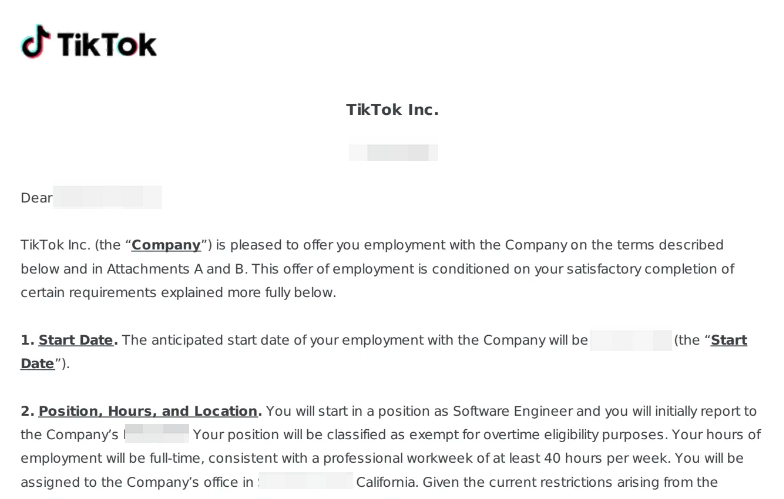Select the TikTok Inc. centered title
Screen dimensions: 784x499
[x=392, y=110]
